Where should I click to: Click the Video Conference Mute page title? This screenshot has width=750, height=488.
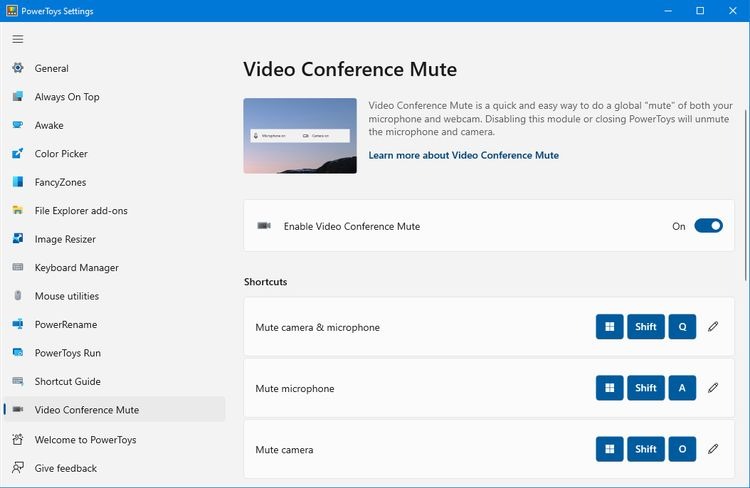(x=350, y=69)
